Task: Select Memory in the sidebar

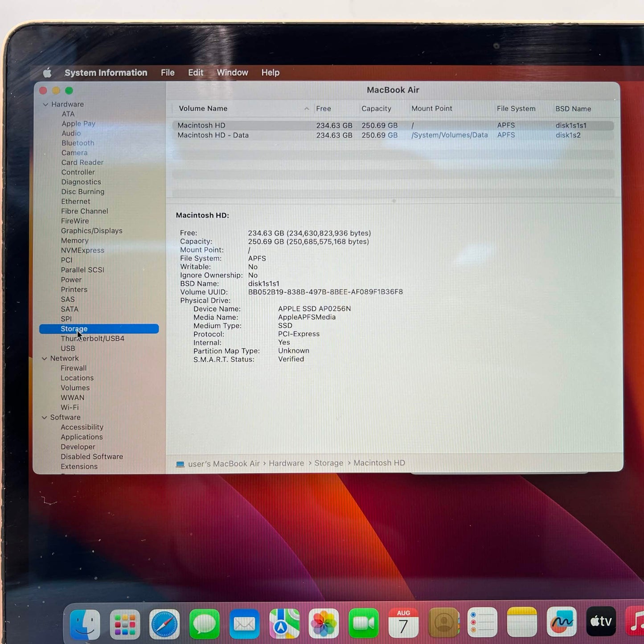Action: tap(75, 241)
